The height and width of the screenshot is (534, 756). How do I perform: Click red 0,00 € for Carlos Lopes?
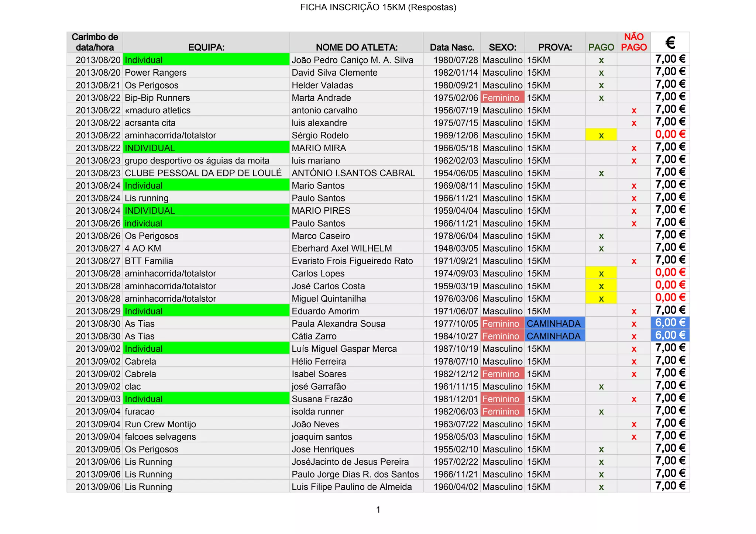click(670, 273)
